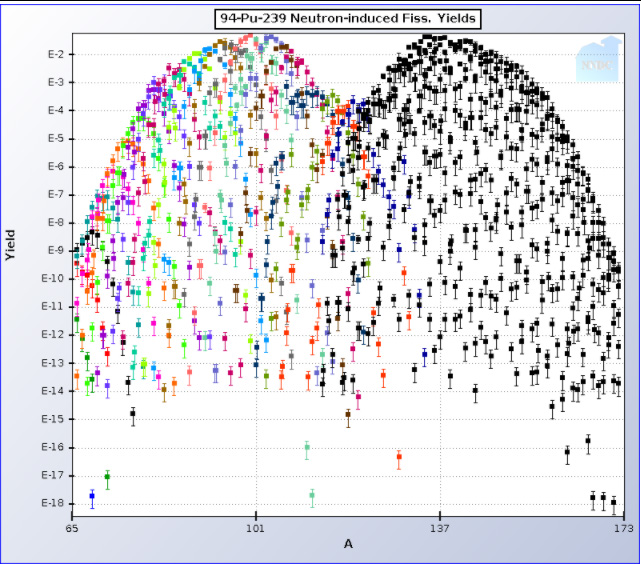Click the y-axis tick label 'E-3'
This screenshot has height=564, width=641.
pyautogui.click(x=56, y=82)
